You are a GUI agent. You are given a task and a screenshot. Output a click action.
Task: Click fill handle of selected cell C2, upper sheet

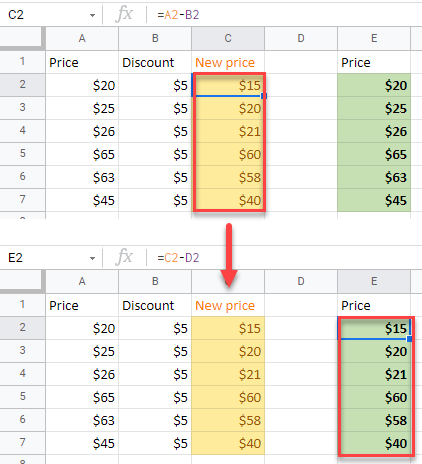(x=263, y=96)
